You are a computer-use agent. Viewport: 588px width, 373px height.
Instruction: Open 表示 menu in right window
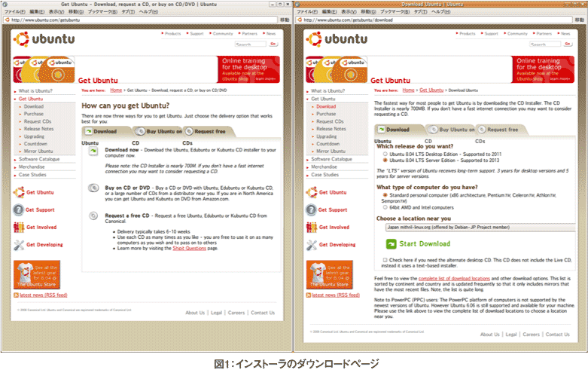349,11
